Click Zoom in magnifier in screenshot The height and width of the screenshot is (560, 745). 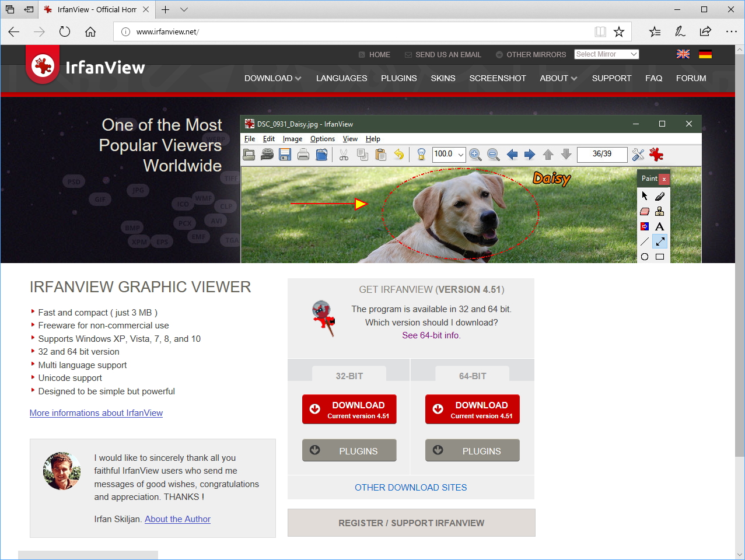[475, 155]
